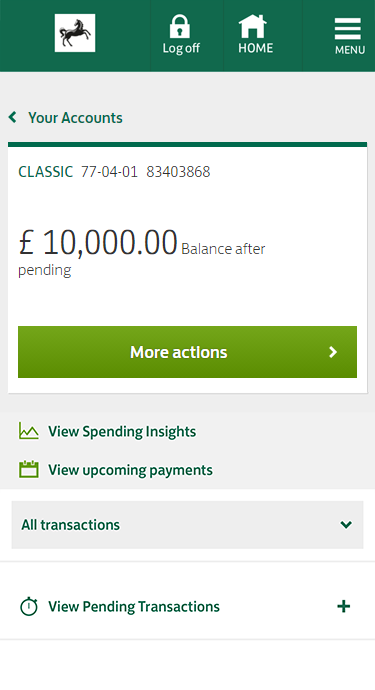Open the hamburger MENU icon
Screen dimensions: 375x690
point(348,29)
